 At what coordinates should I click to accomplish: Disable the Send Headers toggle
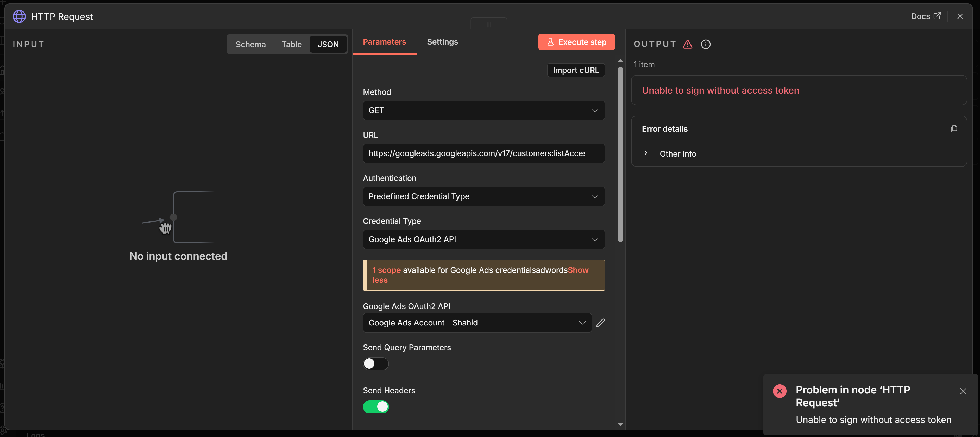375,407
